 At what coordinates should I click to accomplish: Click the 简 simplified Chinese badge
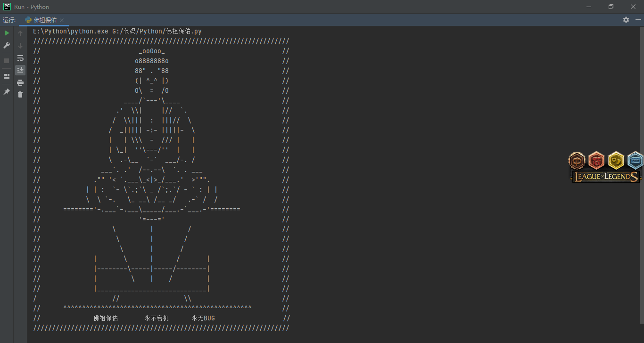[596, 161]
